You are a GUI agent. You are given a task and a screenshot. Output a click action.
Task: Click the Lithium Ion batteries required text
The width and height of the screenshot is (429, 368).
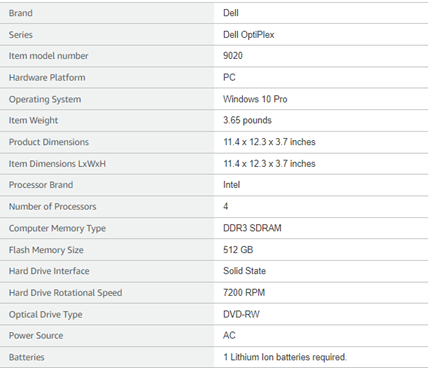click(285, 357)
